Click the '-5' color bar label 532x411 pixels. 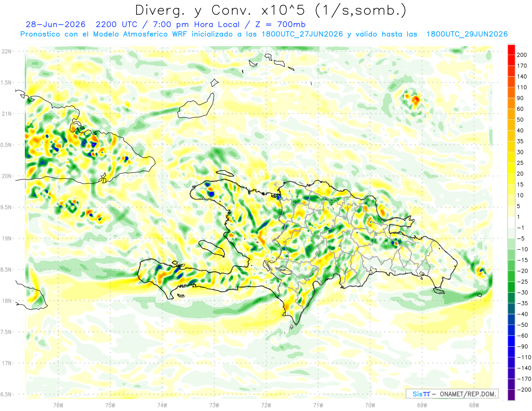(522, 239)
